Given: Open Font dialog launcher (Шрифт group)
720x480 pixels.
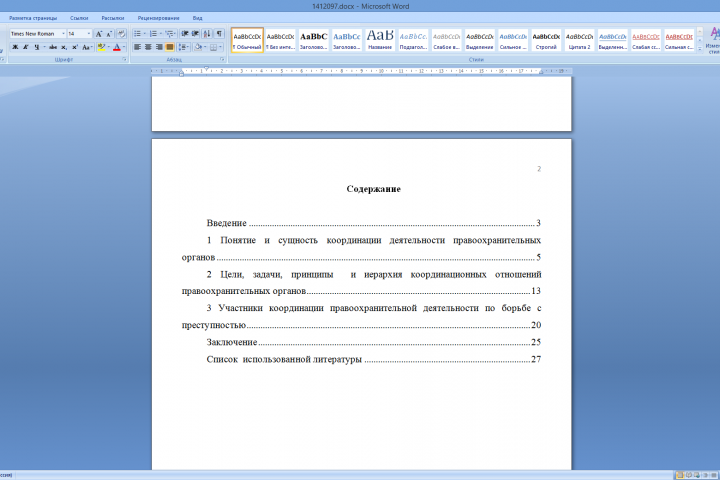Looking at the screenshot, I should click(124, 60).
